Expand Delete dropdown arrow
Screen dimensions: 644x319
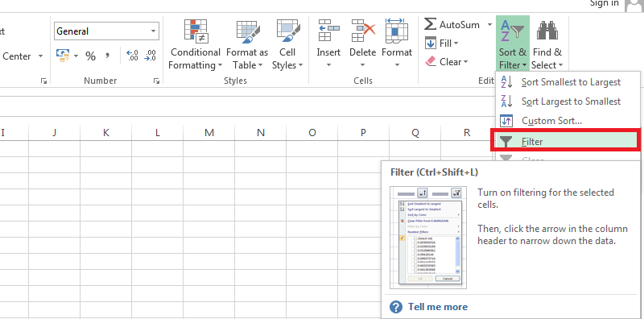(363, 65)
